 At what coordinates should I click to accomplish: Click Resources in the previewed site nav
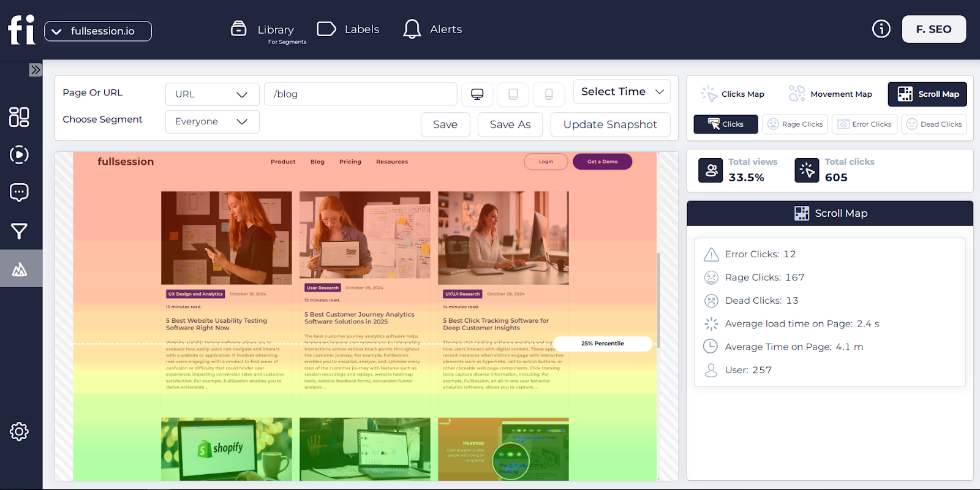[x=392, y=162]
